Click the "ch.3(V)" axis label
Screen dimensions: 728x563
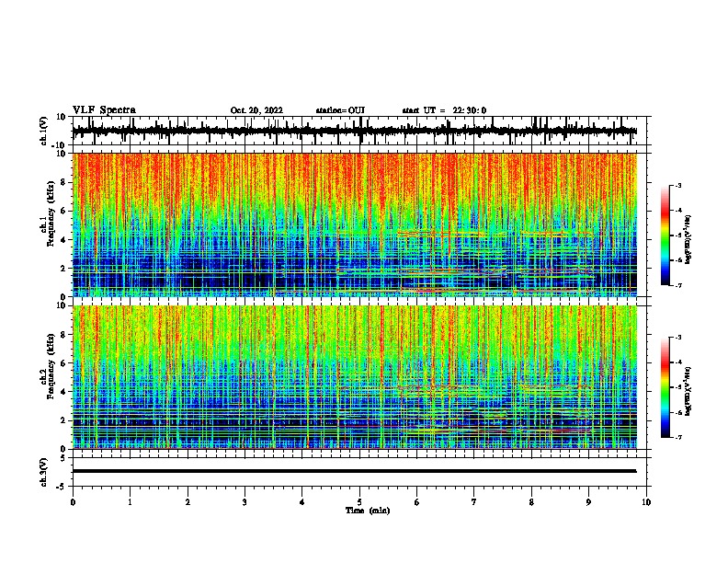(x=44, y=472)
